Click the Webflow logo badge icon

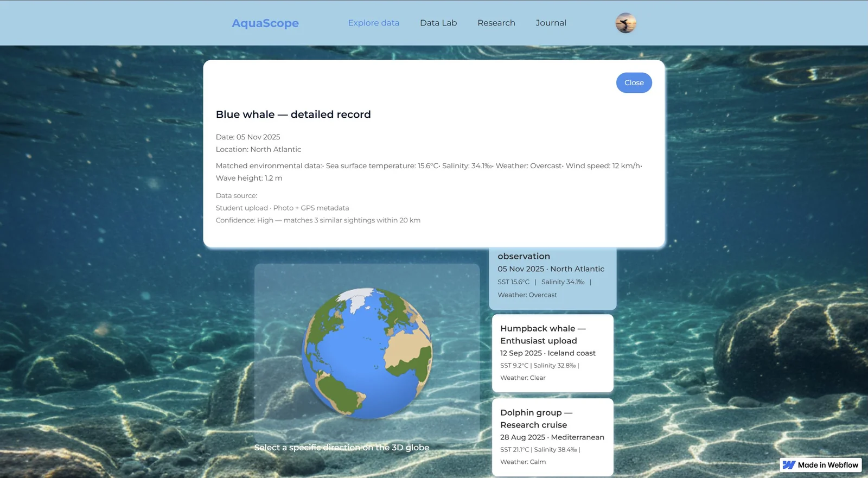(x=789, y=465)
